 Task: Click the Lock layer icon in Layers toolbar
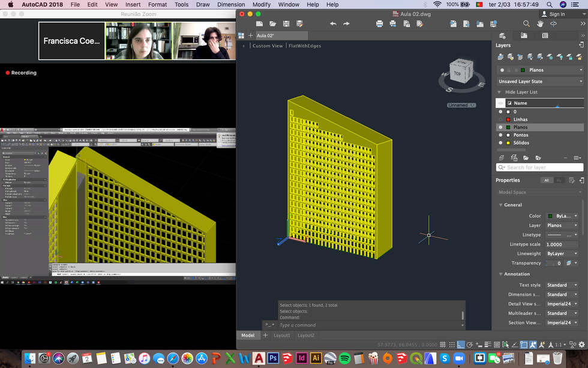[x=569, y=56]
